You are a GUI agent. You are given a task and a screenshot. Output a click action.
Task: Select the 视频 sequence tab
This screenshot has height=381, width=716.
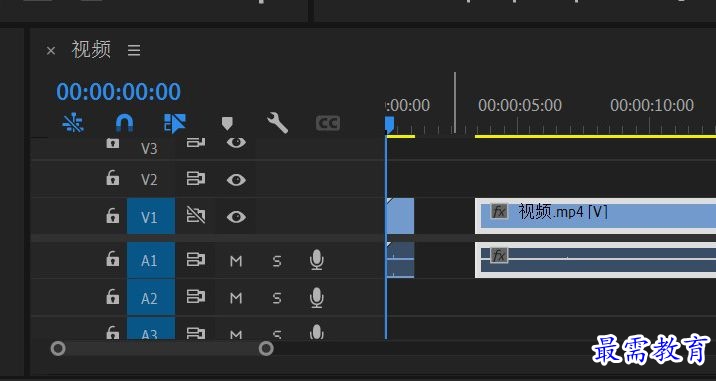[91, 49]
